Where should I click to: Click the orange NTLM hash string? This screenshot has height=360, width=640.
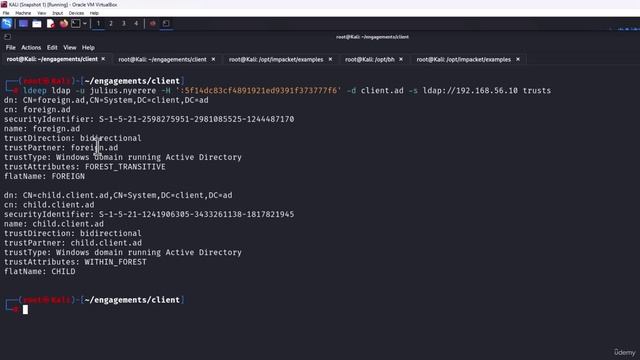click(258, 91)
